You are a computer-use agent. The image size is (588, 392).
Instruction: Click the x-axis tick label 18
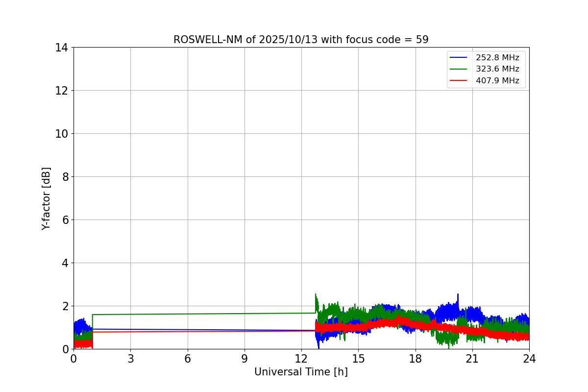point(416,359)
